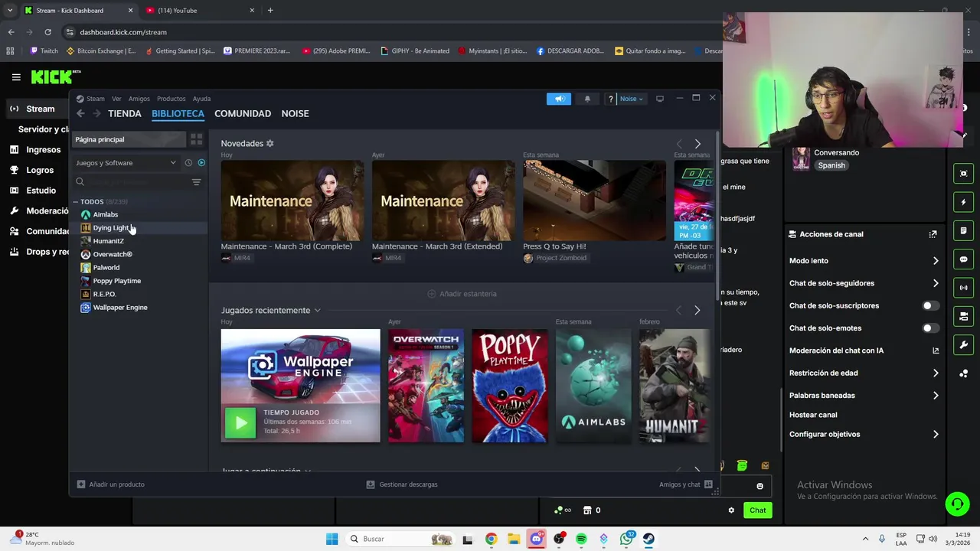Open the lightning bolt quick action

click(963, 202)
